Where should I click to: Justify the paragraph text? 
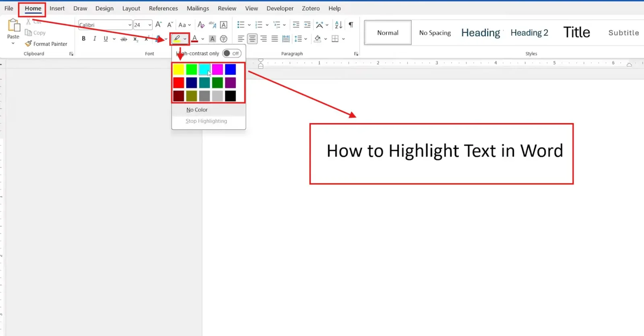pyautogui.click(x=275, y=39)
